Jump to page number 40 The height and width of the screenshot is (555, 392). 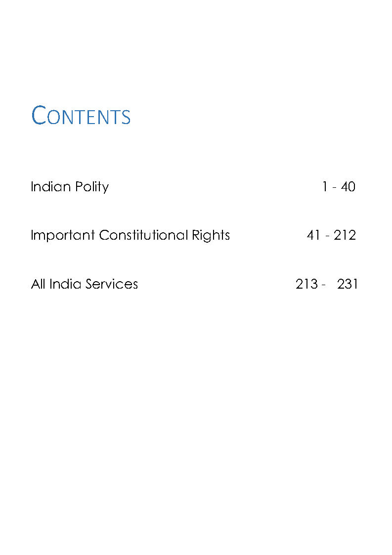click(x=348, y=187)
